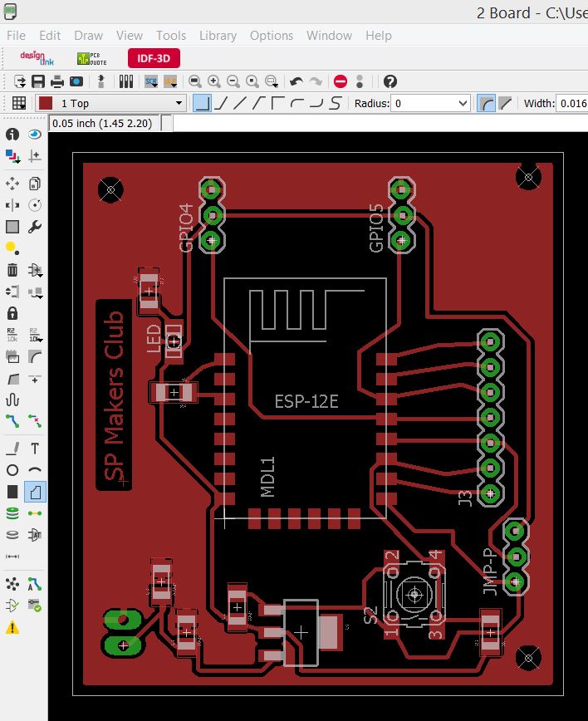Select the Meander tool
The image size is (588, 721).
(x=12, y=400)
